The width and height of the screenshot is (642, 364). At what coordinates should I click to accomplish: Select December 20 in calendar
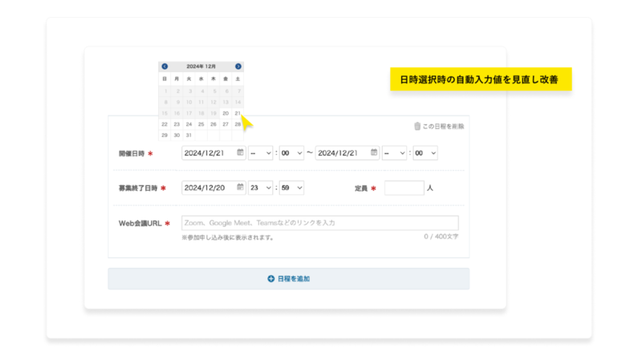tap(226, 113)
